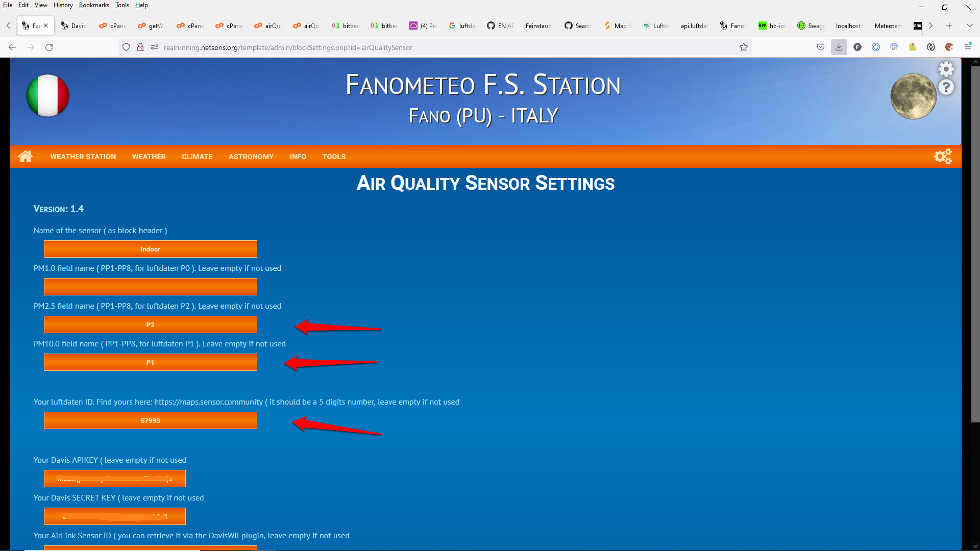Open the Firefox hamburger application menu
980x551 pixels.
[x=967, y=47]
